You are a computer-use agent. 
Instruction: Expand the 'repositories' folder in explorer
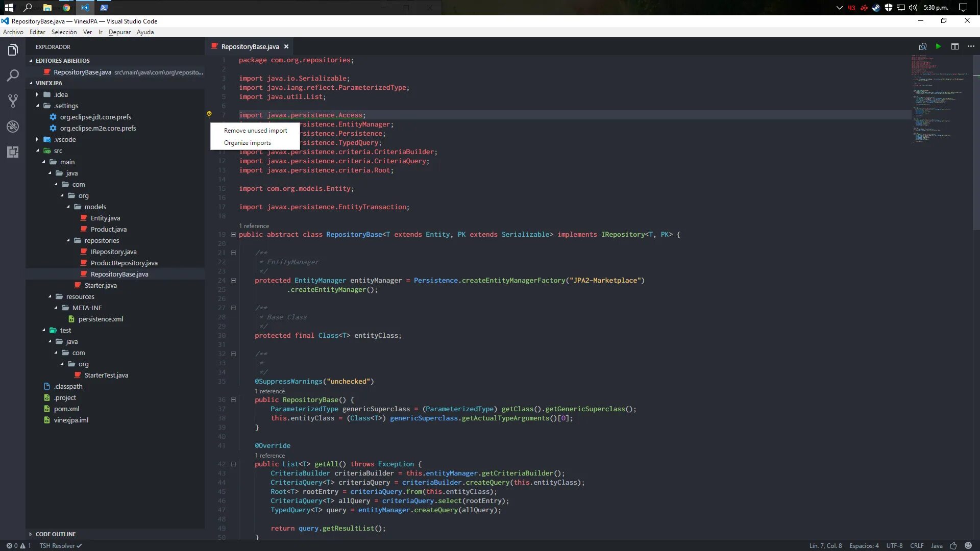click(x=102, y=240)
